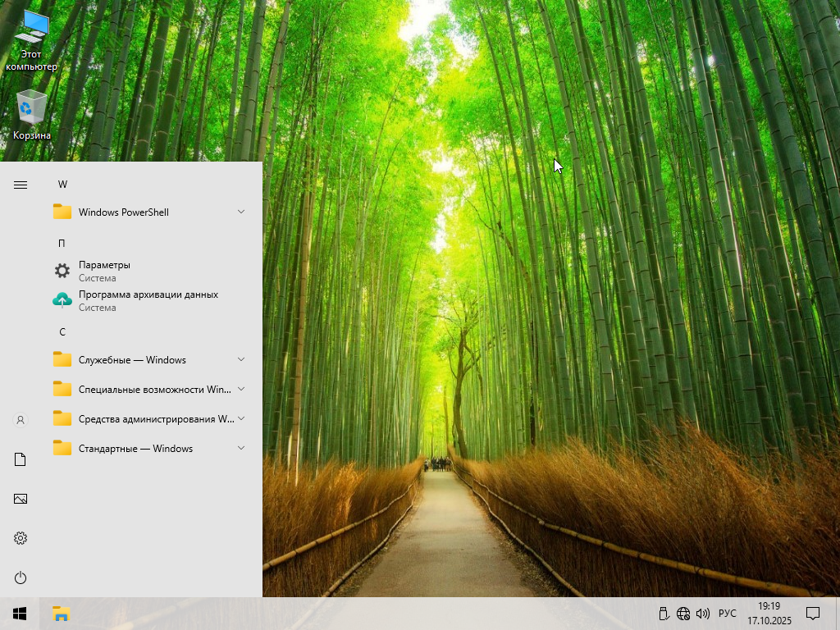Click the volume speaker tray icon
This screenshot has height=630, width=840.
(x=702, y=614)
